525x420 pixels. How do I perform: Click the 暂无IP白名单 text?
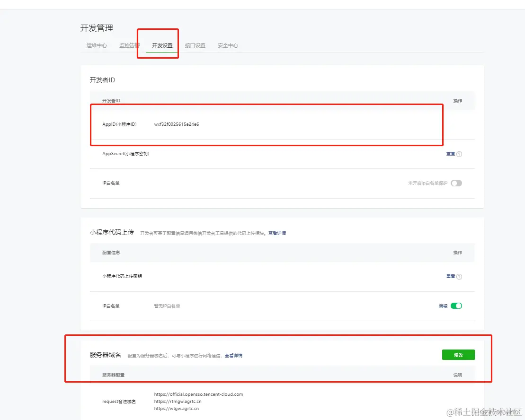tap(167, 306)
